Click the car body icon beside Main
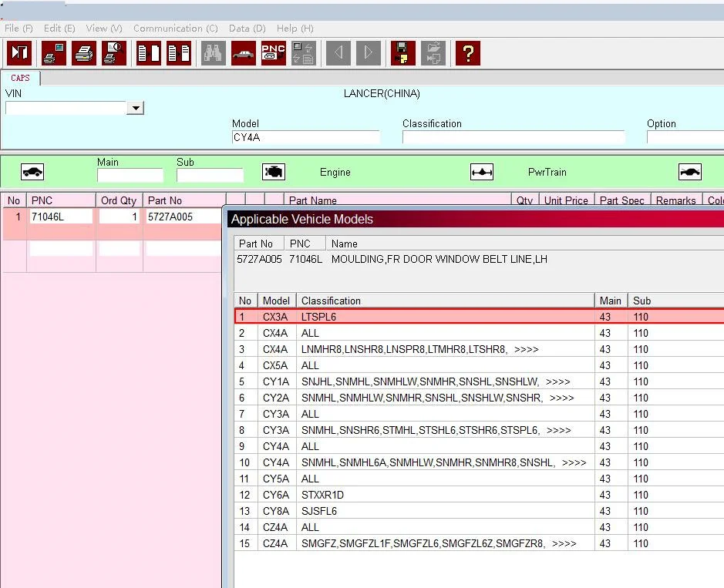This screenshot has width=724, height=588. 32,173
